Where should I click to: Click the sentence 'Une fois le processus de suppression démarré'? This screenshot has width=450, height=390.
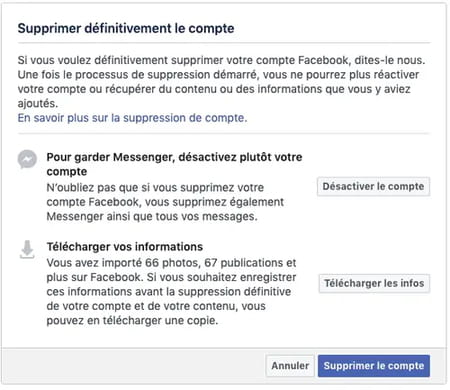(138, 75)
